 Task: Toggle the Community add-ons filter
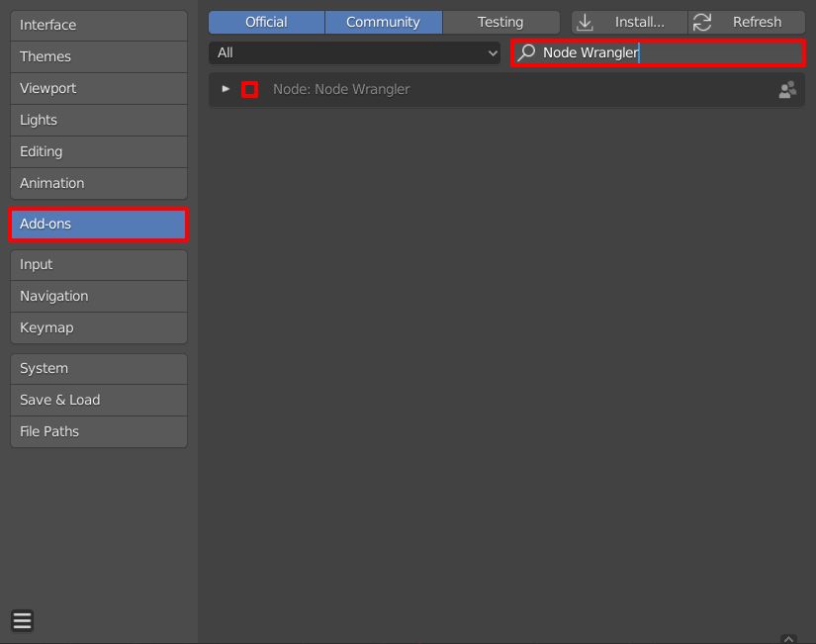click(384, 23)
